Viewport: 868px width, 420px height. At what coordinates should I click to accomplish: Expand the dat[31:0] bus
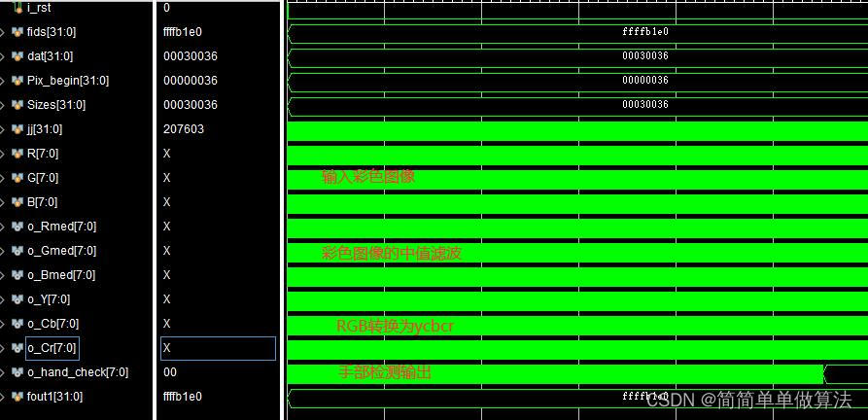[x=3, y=56]
